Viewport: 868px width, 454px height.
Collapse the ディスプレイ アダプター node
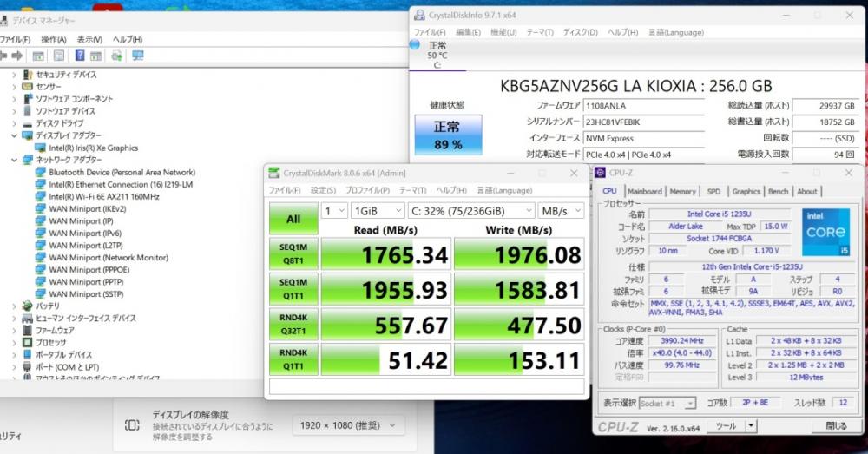point(14,135)
